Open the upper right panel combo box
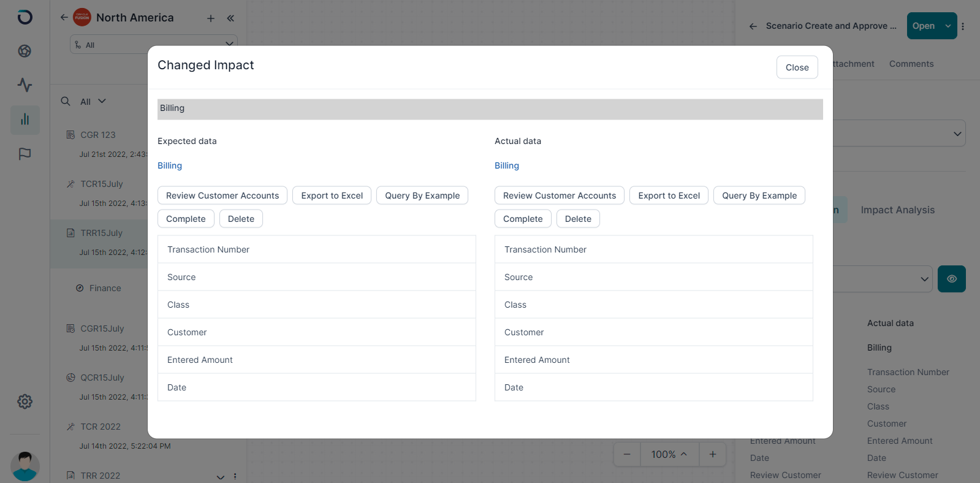Viewport: 980px width, 483px height. (899, 134)
